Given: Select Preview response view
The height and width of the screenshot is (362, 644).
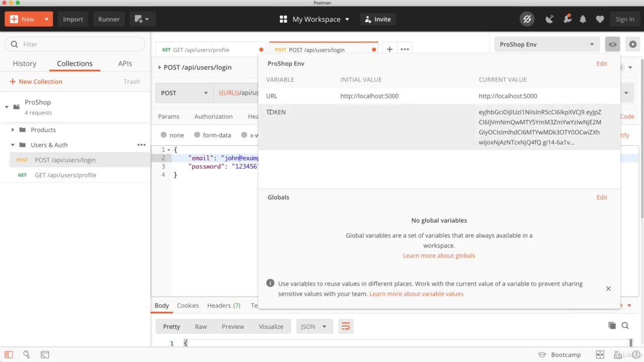Looking at the screenshot, I should pos(232,327).
